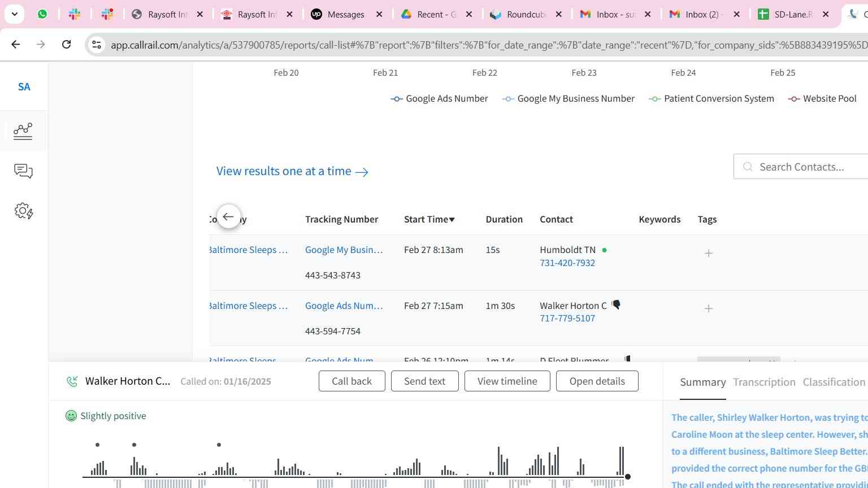Click the SA account avatar
The width and height of the screenshot is (868, 488).
click(x=24, y=87)
